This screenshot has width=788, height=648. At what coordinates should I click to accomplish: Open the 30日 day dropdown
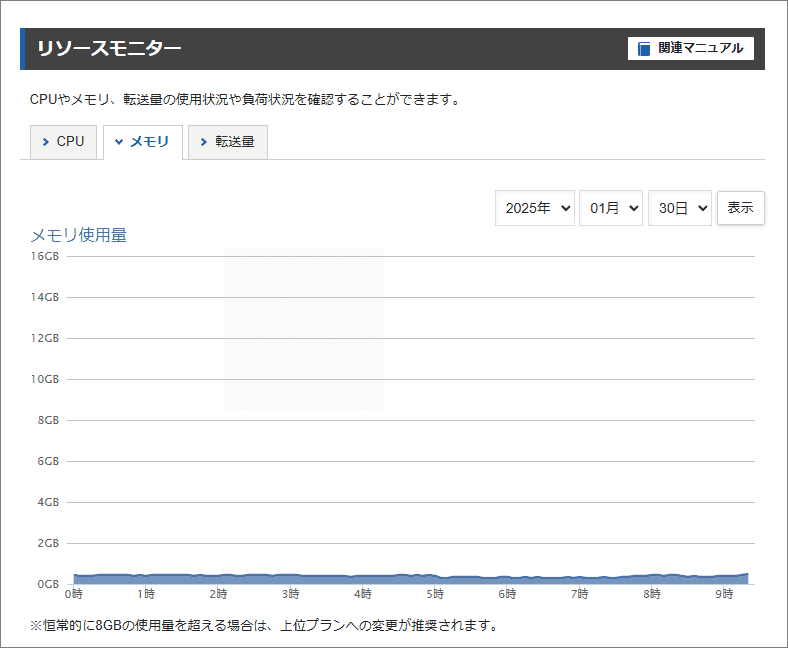(679, 208)
